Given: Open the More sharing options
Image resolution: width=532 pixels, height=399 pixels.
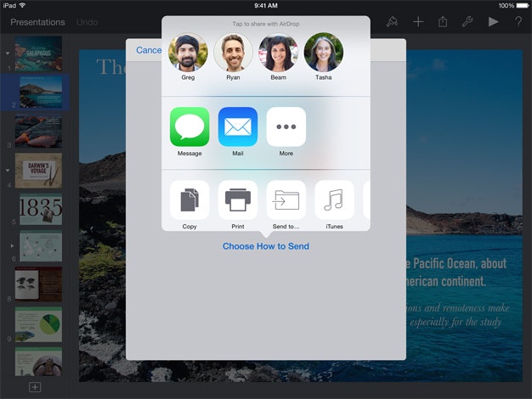Looking at the screenshot, I should [286, 126].
